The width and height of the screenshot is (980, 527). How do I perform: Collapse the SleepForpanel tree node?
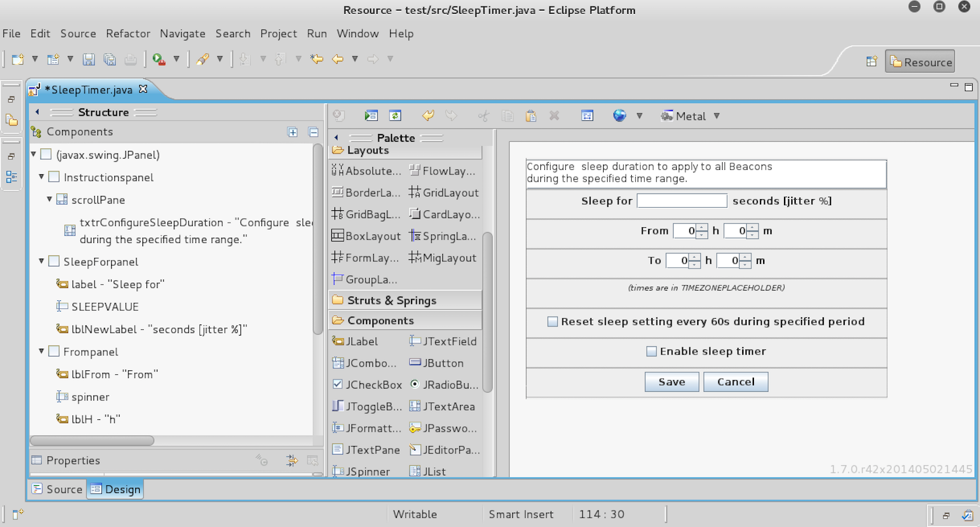tap(41, 261)
